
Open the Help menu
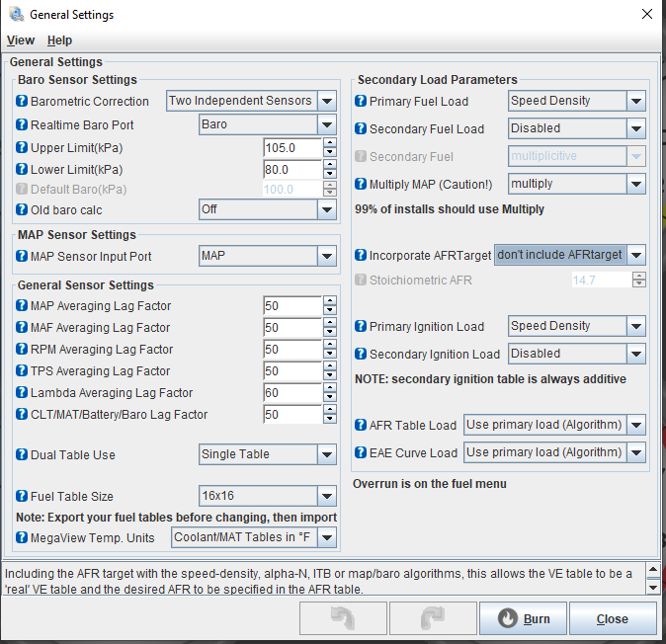click(59, 40)
